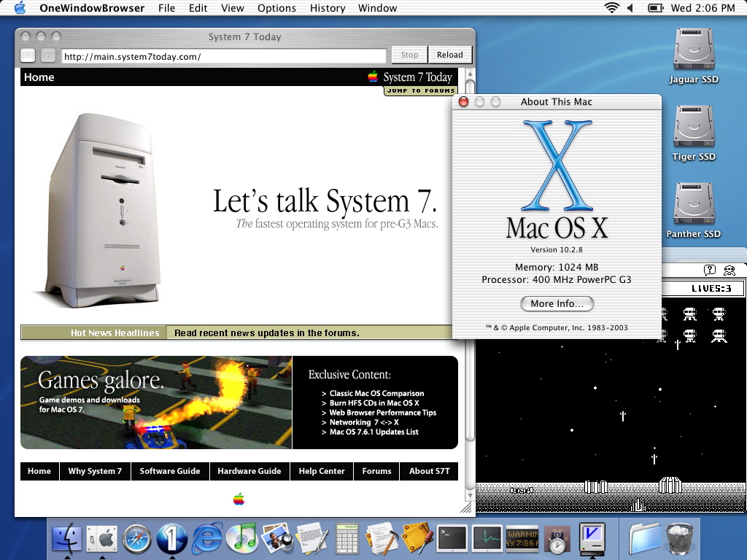Open the Console warning Dock icon
The width and height of the screenshot is (747, 560).
(522, 539)
